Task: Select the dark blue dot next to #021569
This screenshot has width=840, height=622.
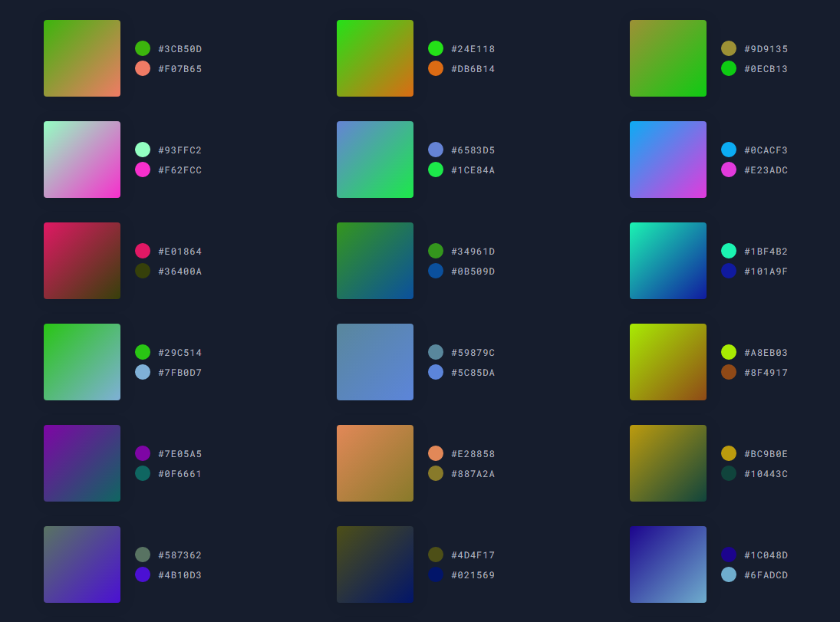Action: pos(436,574)
